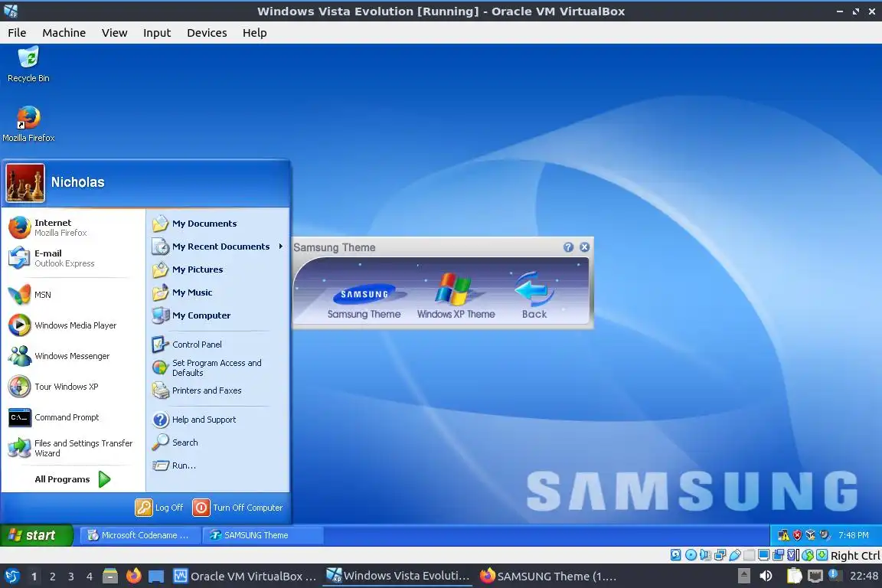Click Samsung Theme window help icon
This screenshot has width=882, height=588.
(x=568, y=247)
